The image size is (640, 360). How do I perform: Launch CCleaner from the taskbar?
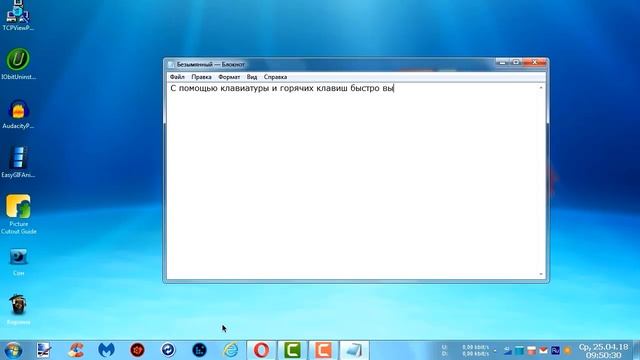[x=76, y=350]
